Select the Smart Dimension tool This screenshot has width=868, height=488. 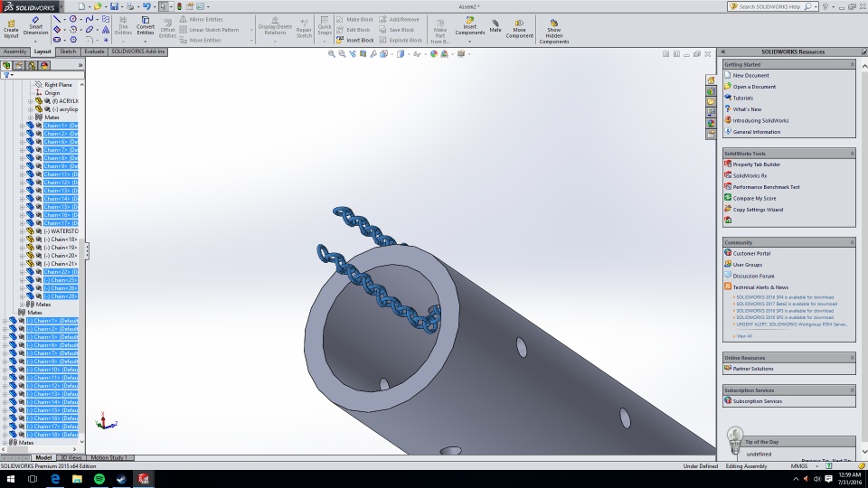35,26
